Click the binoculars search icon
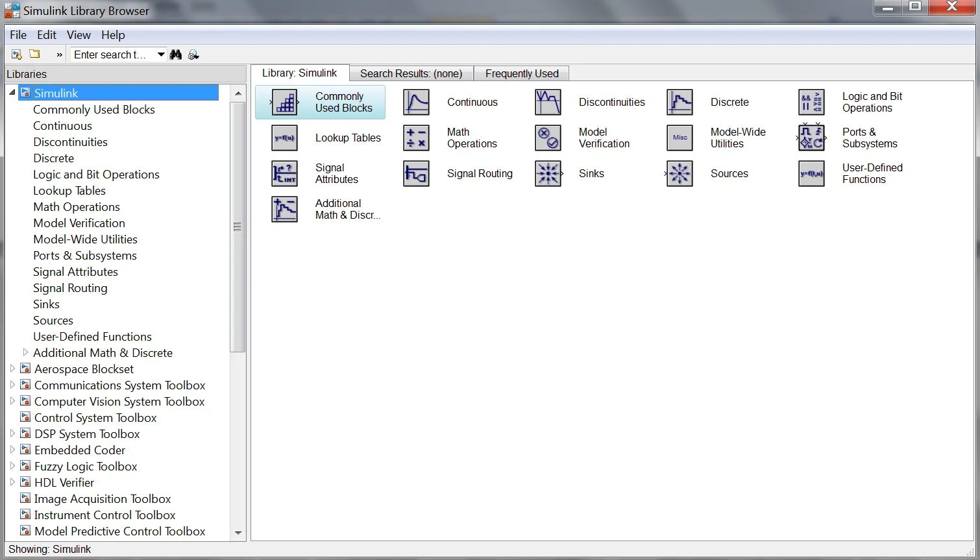 (175, 55)
